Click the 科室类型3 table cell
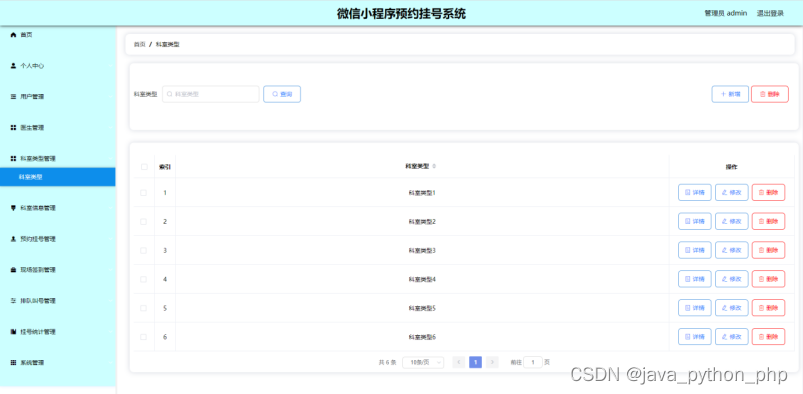Screen dimensions: 803x394 [x=422, y=251]
